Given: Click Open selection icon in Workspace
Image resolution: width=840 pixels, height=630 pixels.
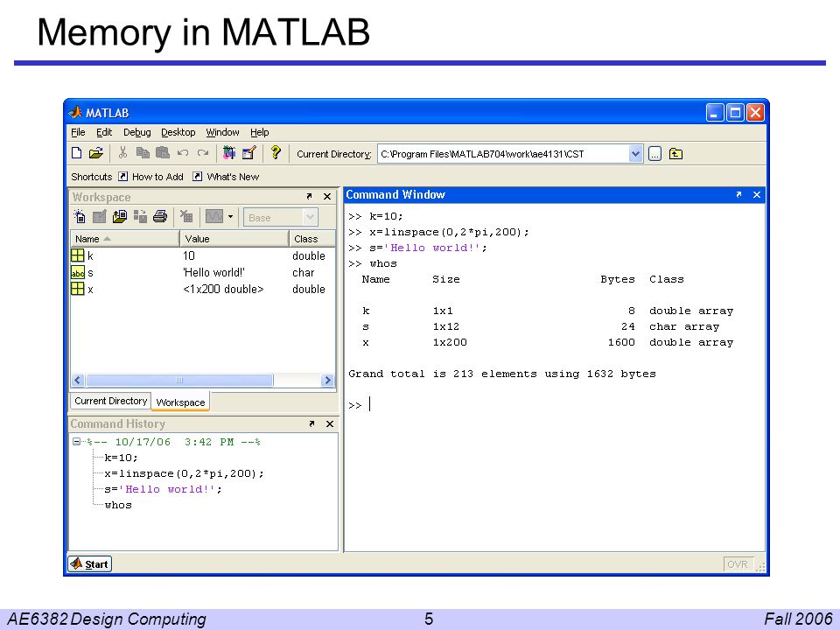Looking at the screenshot, I should (x=99, y=216).
